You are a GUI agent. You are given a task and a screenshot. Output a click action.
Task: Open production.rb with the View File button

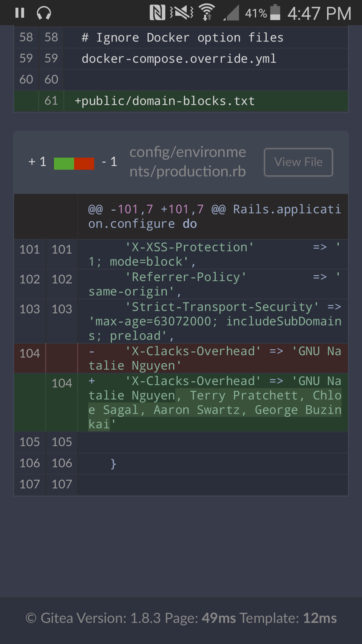pyautogui.click(x=298, y=162)
